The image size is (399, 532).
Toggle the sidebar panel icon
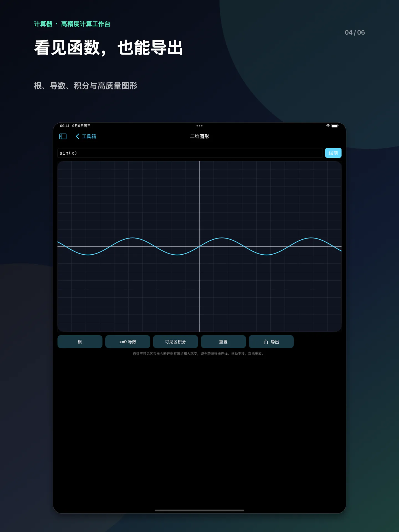coord(63,136)
